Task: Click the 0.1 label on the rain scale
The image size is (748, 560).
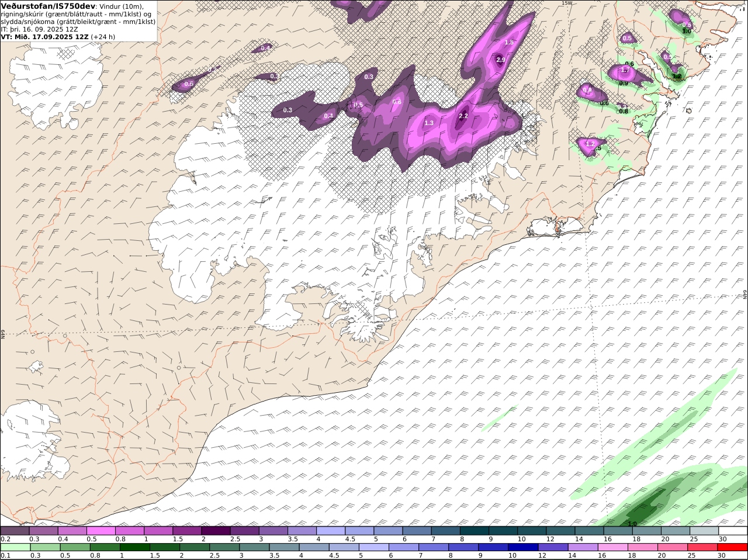Action: pos(5,555)
